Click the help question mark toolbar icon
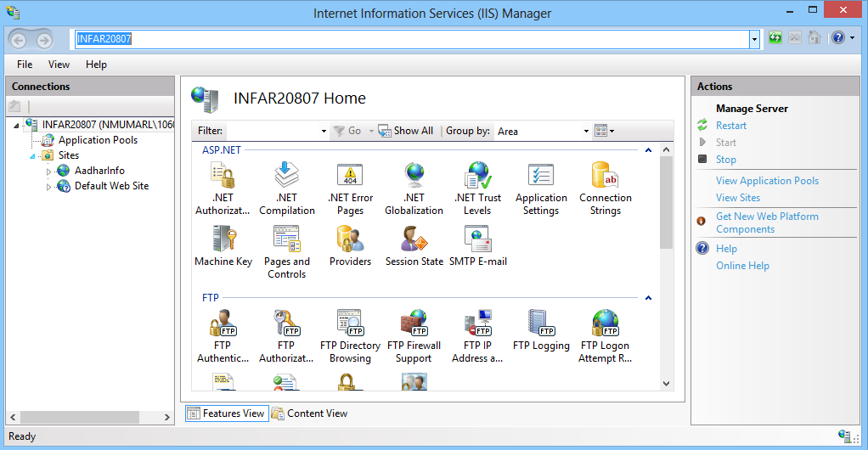The image size is (868, 450). pyautogui.click(x=838, y=37)
